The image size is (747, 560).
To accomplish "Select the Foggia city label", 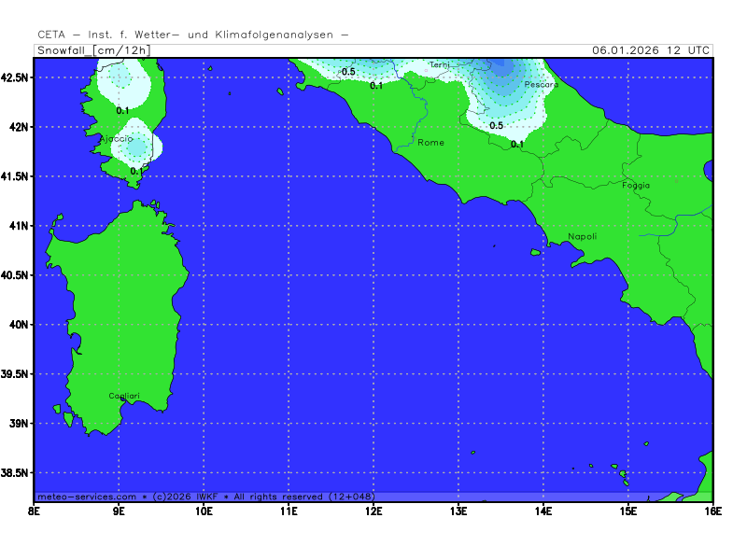I will (636, 186).
